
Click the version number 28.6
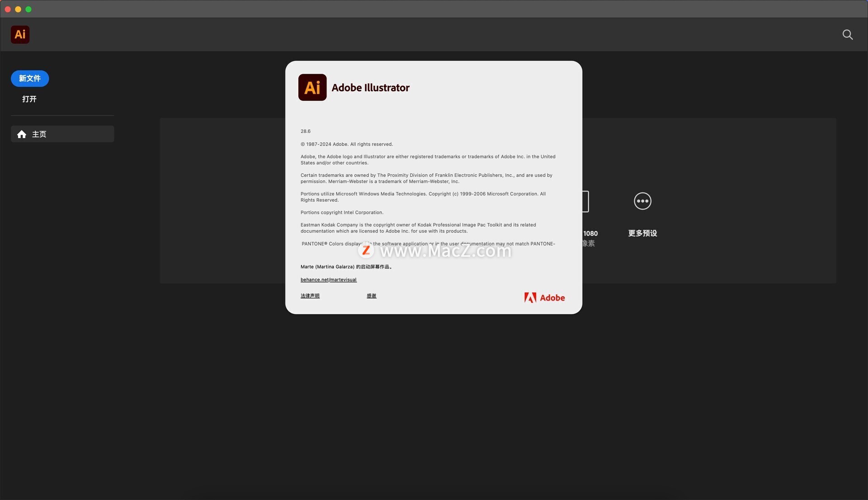click(x=306, y=131)
